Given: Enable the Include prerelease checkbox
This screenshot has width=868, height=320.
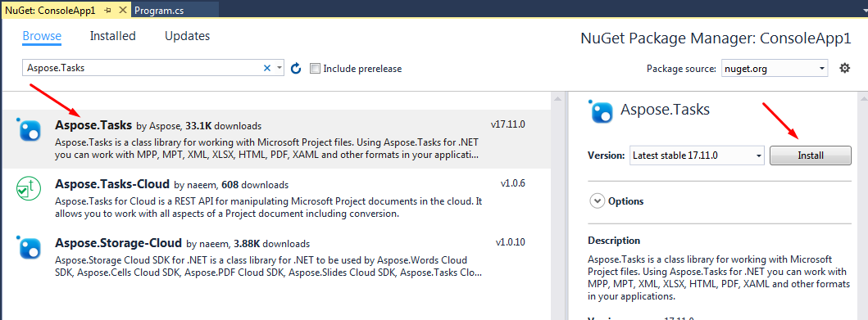Looking at the screenshot, I should tap(315, 69).
